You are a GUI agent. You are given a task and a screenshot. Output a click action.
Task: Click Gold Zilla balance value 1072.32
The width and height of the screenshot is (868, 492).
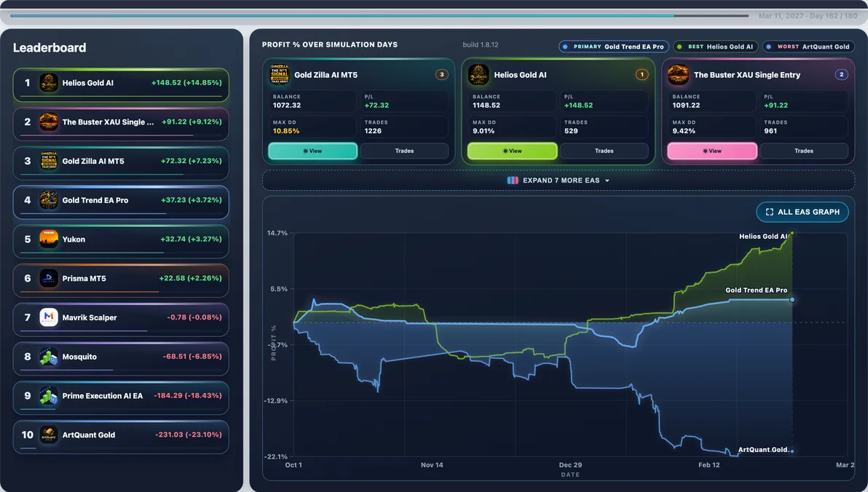[x=287, y=105]
